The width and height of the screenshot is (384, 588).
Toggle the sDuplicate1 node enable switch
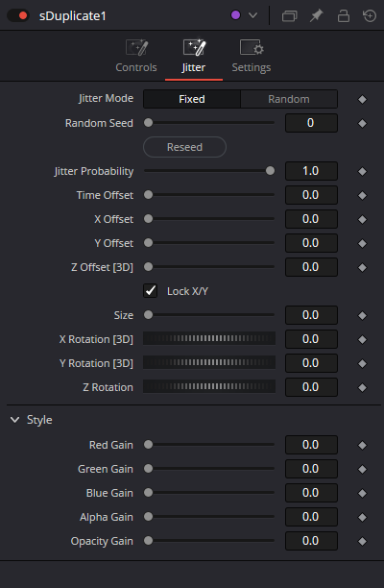pos(18,15)
